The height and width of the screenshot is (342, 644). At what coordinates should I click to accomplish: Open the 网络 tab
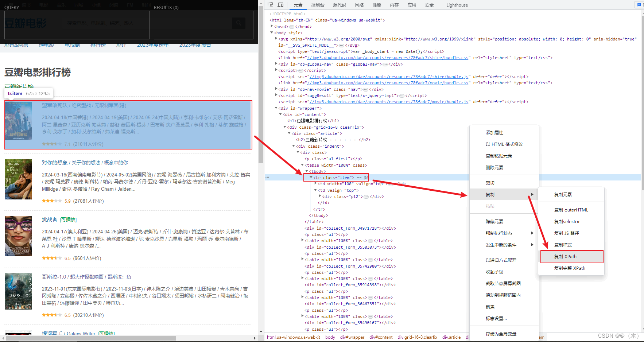coord(359,5)
